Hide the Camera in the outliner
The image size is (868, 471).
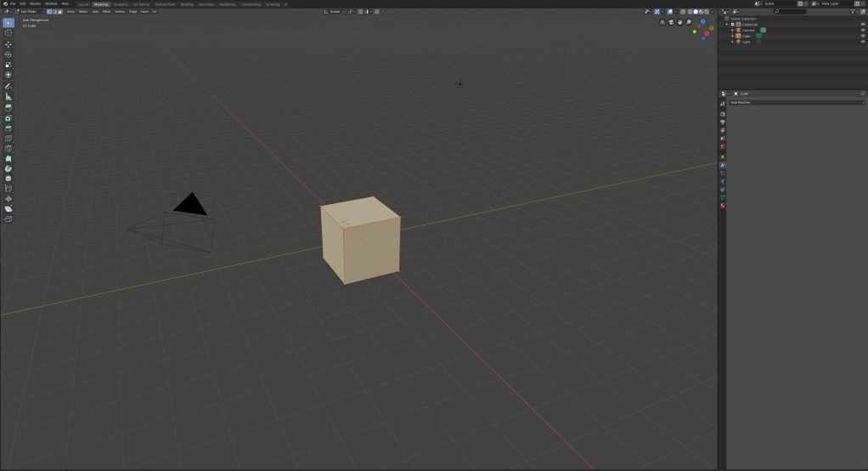tap(863, 31)
